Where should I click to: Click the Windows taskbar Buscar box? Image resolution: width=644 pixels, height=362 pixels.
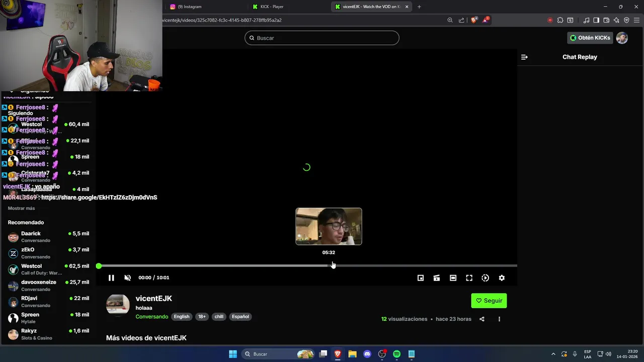tap(278, 354)
